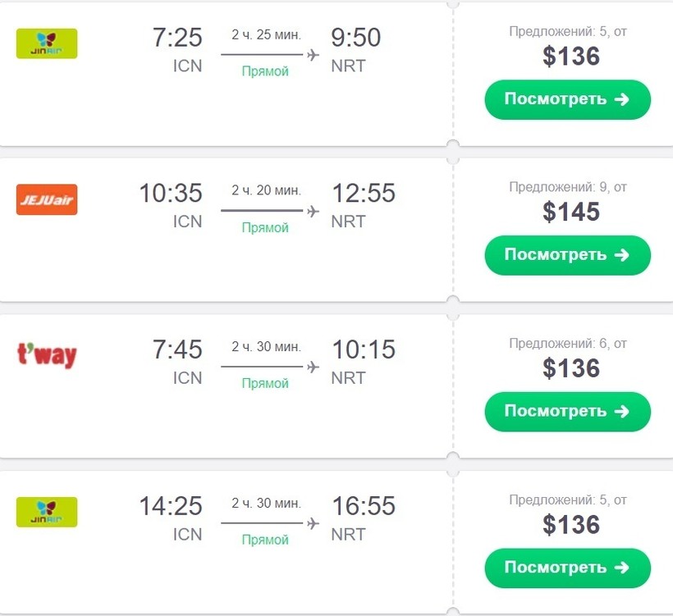Click the 2 ч. 25 мин. duration label
Screen dimensions: 673x616
coord(266,34)
